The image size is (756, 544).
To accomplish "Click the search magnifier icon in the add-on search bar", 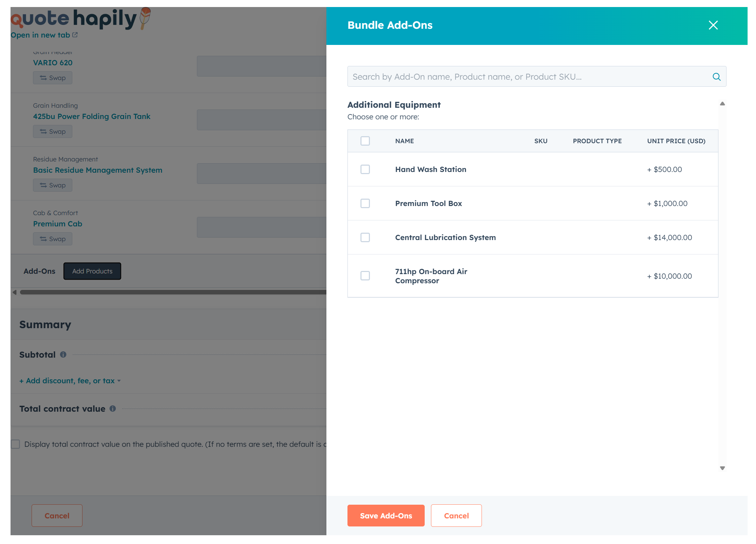I will (716, 77).
